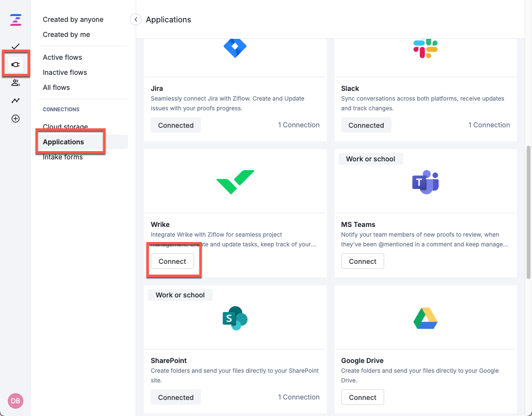Select Created by me filter

tap(66, 35)
